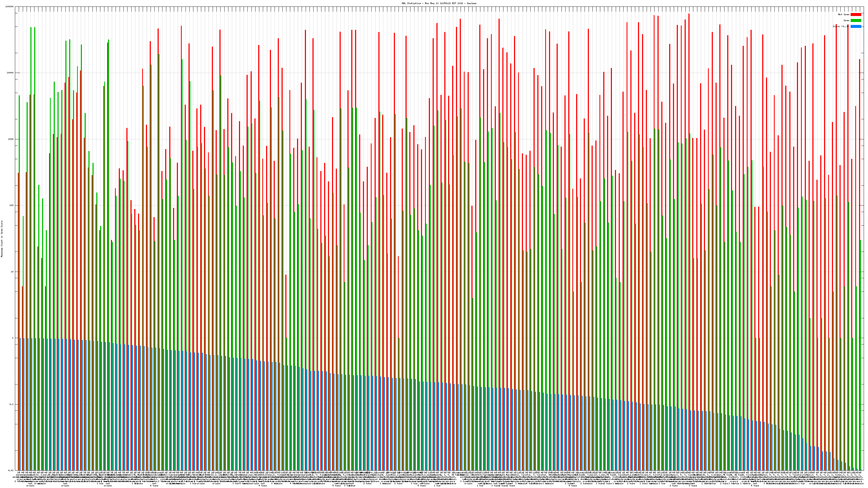The height and width of the screenshot is (488, 868).
Task: Click the leftmost blue score bar
Action: point(20,404)
